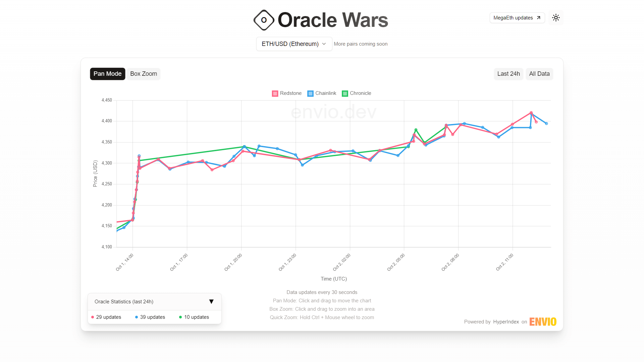Click the external-link arrow on MegaEth updates
The image size is (644, 362).
538,17
